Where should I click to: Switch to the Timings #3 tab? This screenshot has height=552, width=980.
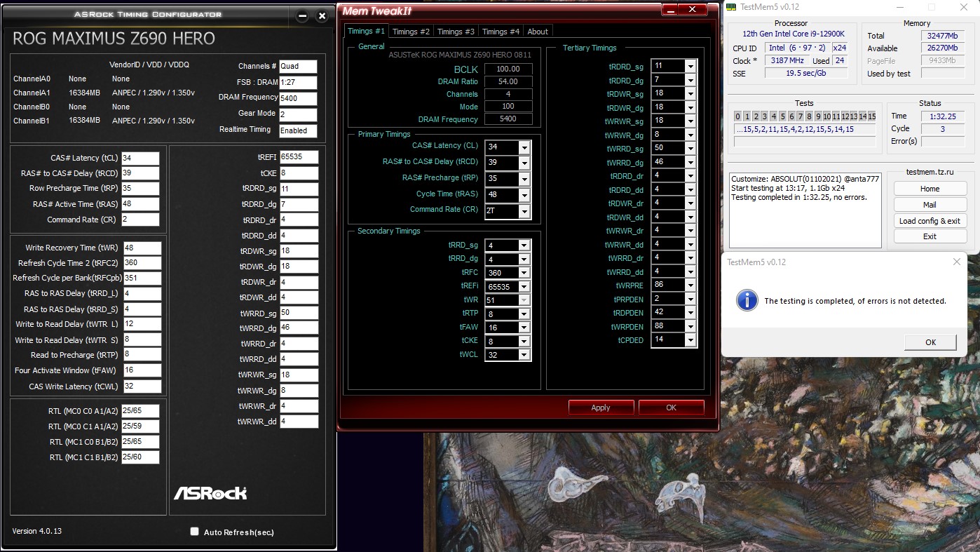point(456,32)
